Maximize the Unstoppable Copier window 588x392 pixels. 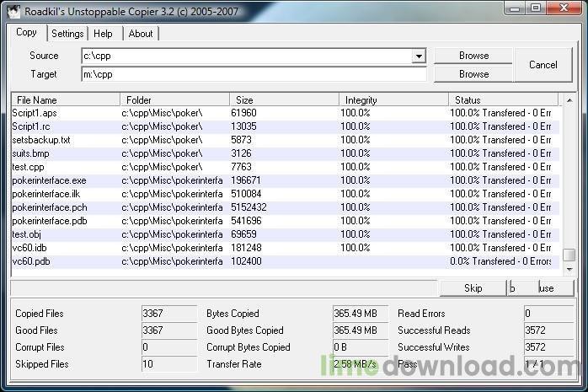tap(536, 8)
